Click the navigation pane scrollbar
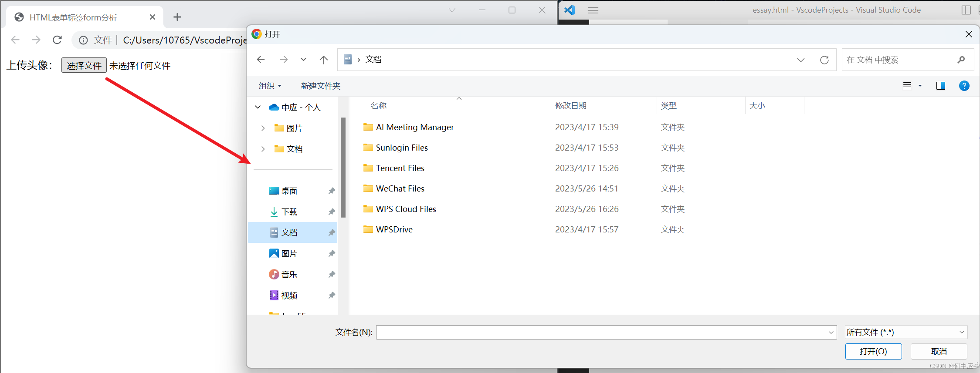Screen dimensions: 980x373 point(343,168)
